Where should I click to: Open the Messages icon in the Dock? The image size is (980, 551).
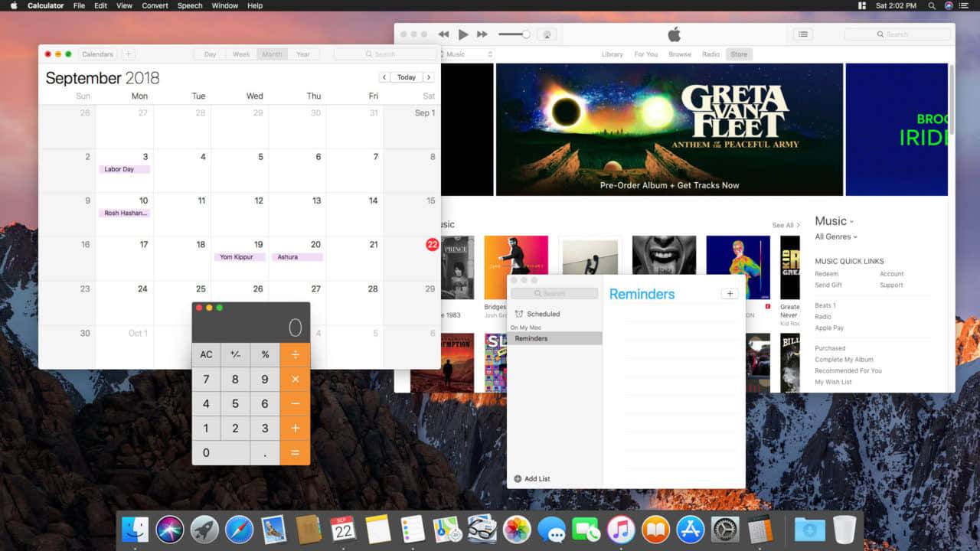(551, 530)
